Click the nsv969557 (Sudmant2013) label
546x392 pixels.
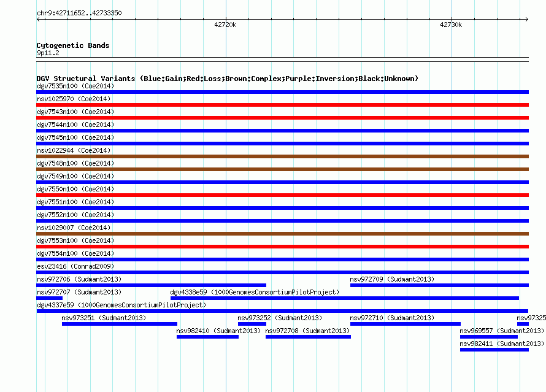502,331
